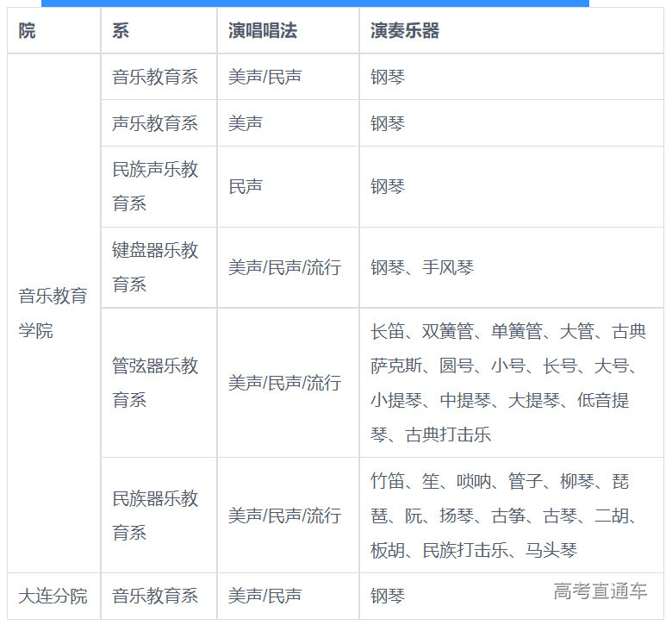Screen dimensions: 672x625
Task: Click 美声 in the 声乐教育系 row
Action: coord(246,123)
